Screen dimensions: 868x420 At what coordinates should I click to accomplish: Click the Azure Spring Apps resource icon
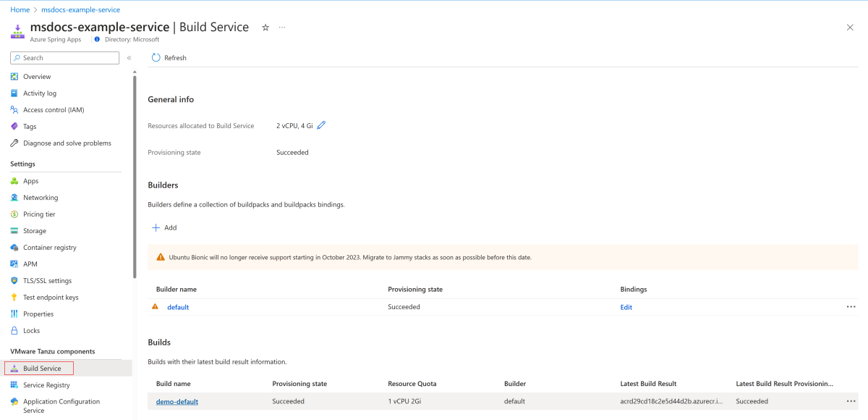click(x=17, y=31)
